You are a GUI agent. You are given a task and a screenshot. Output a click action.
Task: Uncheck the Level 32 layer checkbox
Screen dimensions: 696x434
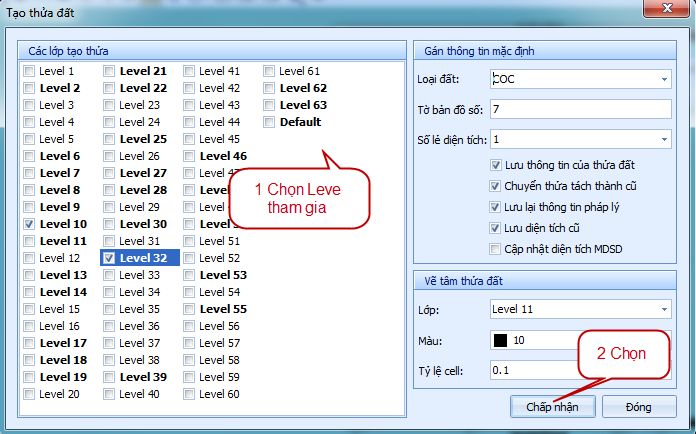[x=109, y=258]
